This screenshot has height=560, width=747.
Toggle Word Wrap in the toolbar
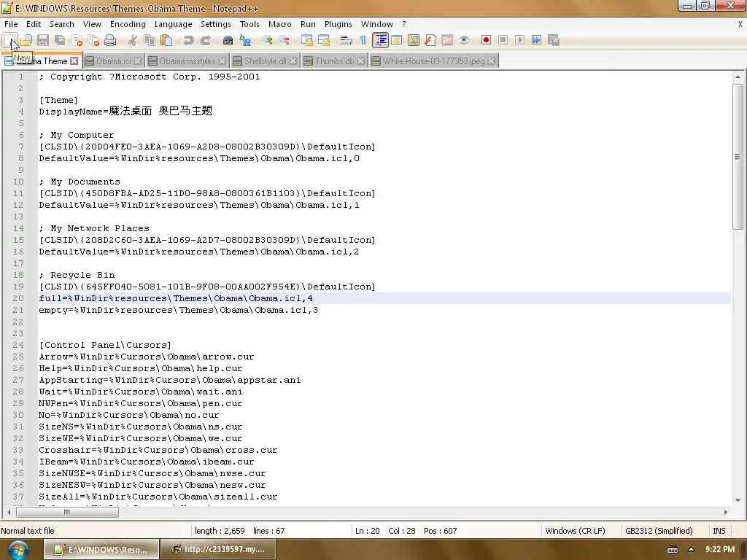tap(346, 41)
